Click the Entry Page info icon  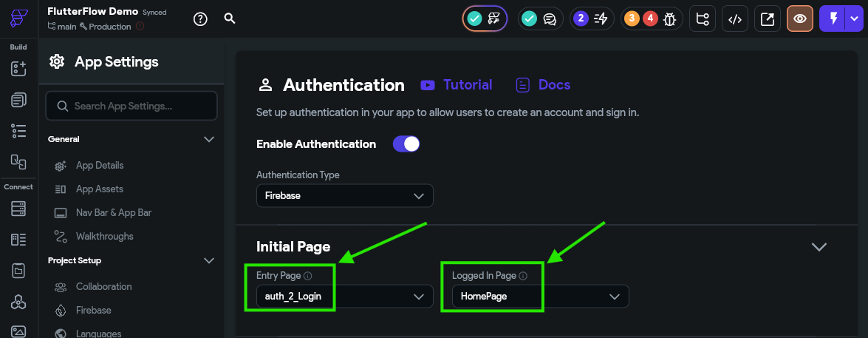point(308,275)
